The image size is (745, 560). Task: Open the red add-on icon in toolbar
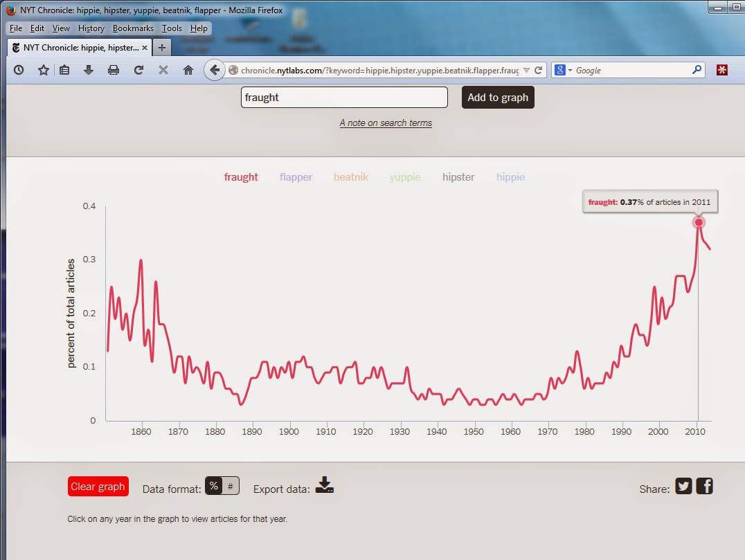pyautogui.click(x=722, y=71)
